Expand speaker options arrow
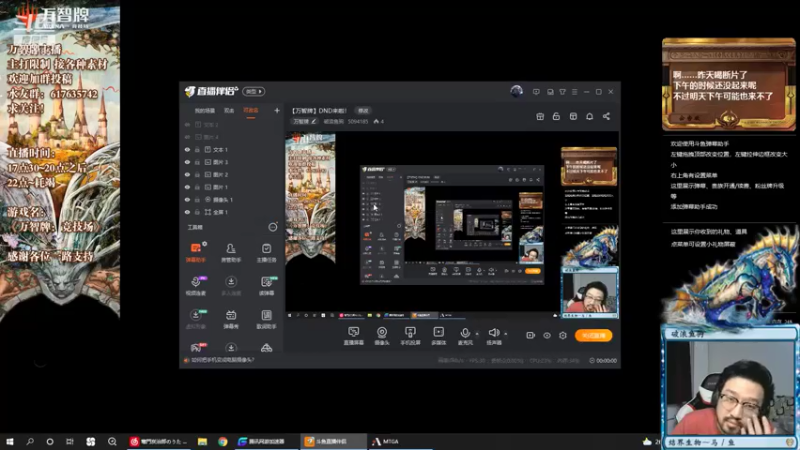This screenshot has width=800, height=450. [x=506, y=334]
